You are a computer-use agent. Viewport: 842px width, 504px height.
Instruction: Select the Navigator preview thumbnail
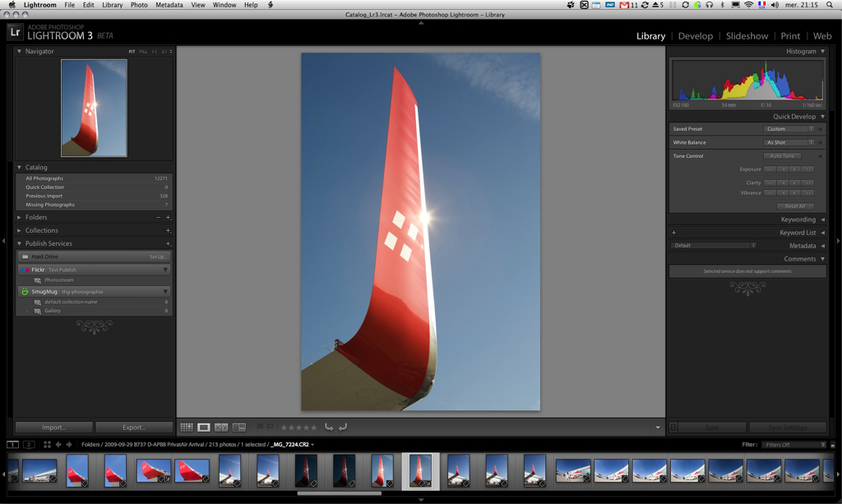point(94,108)
